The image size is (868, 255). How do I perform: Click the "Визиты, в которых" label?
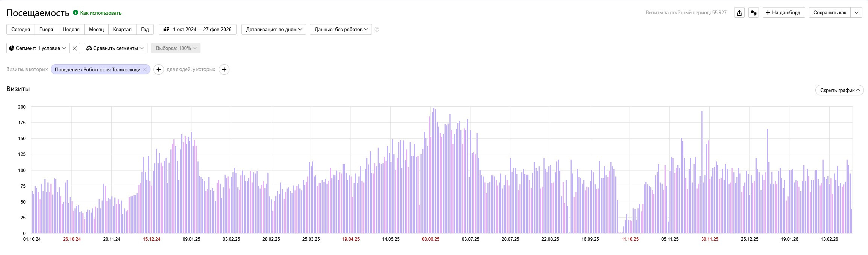(x=27, y=69)
